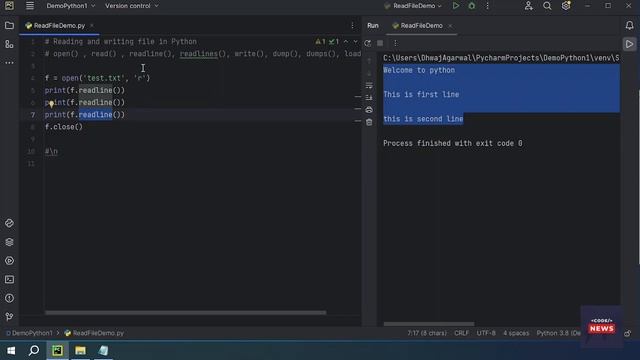Show more tool windows ellipsis

click(9, 63)
